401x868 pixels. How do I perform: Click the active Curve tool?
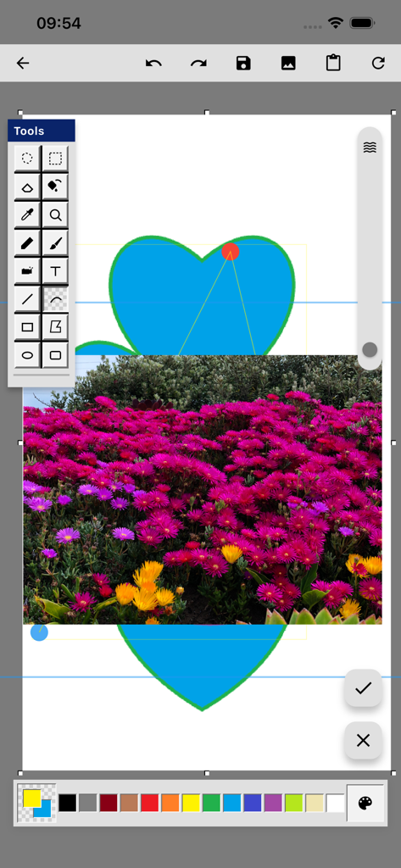click(55, 299)
